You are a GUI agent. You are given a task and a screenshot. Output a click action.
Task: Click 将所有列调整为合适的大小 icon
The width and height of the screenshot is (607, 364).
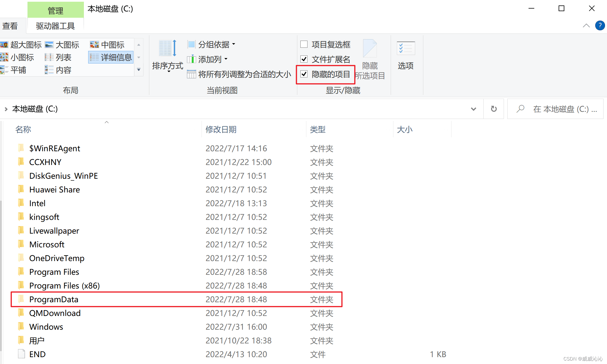191,74
